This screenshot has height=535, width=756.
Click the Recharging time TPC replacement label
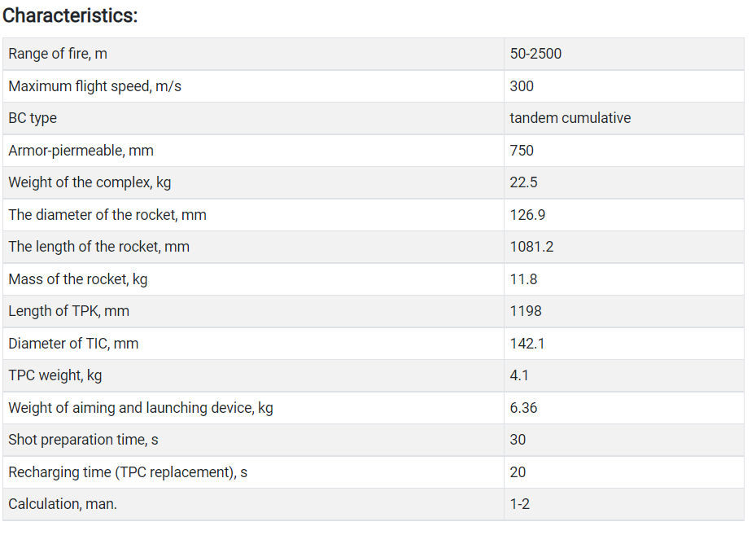[x=128, y=472]
